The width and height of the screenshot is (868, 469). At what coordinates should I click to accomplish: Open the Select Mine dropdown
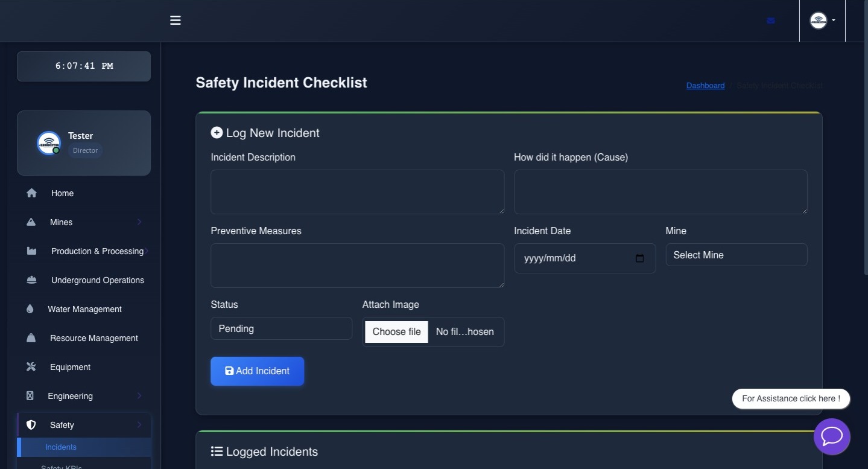coord(736,255)
